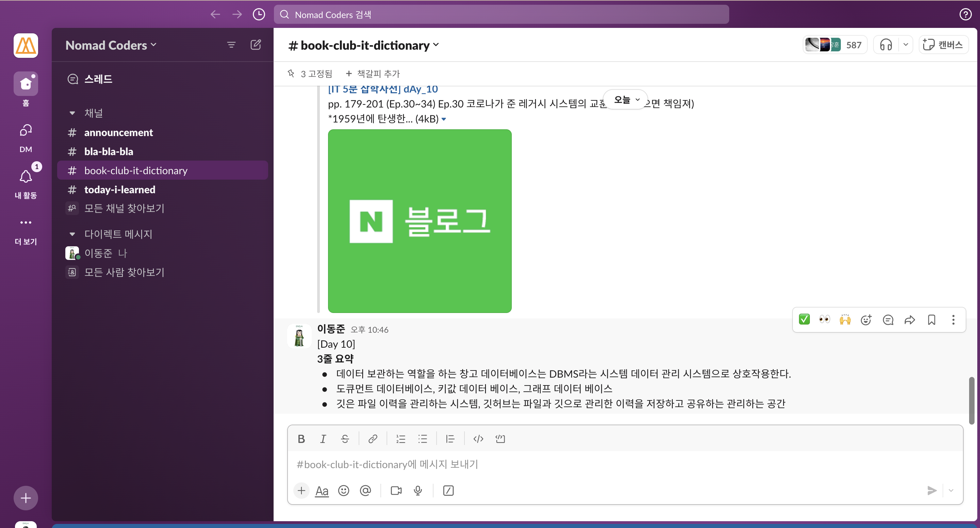View the 587 channel members
Screen dimensions: 980x528
835,45
